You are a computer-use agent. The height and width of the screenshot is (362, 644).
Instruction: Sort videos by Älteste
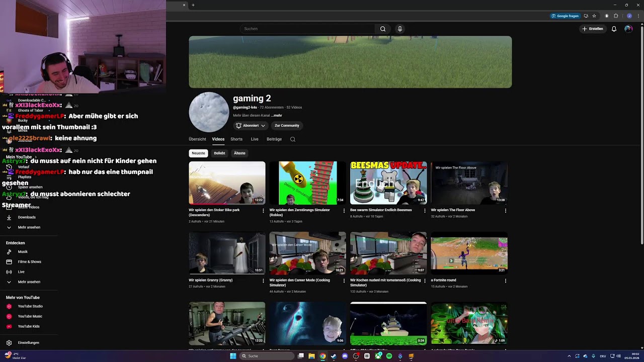(239, 153)
